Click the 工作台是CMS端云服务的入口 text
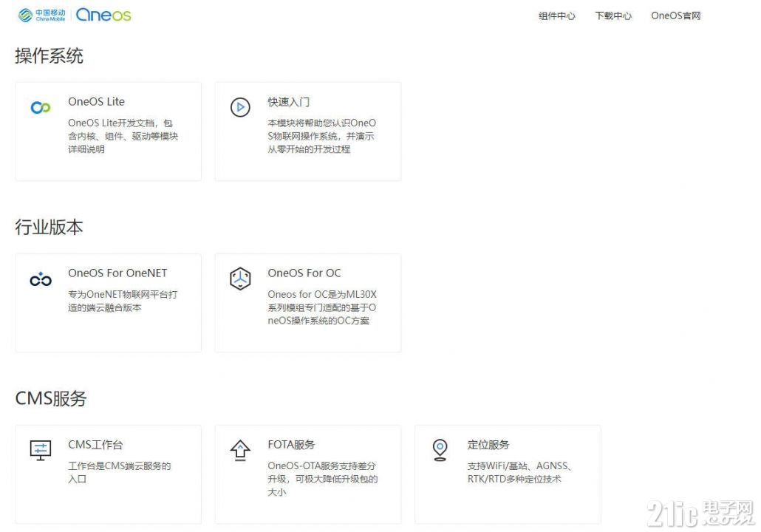761x532 pixels. pos(120,472)
